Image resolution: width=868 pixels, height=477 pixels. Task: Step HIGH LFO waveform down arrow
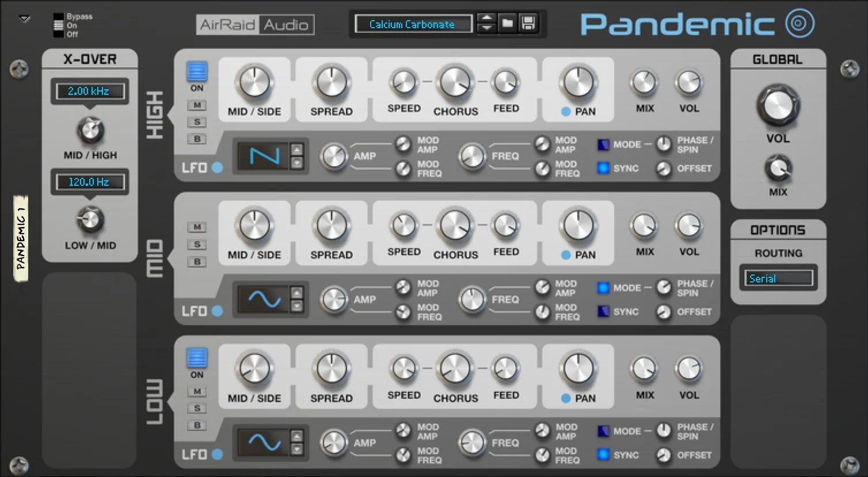(297, 163)
